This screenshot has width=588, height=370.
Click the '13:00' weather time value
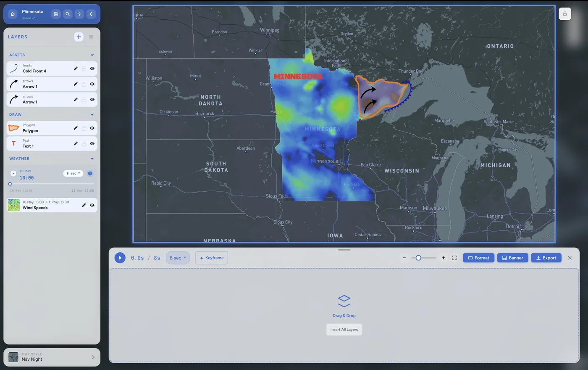tap(26, 178)
